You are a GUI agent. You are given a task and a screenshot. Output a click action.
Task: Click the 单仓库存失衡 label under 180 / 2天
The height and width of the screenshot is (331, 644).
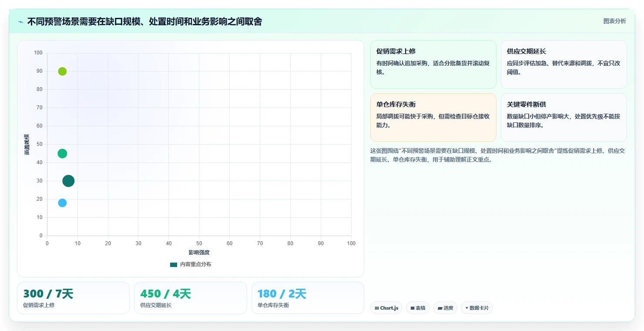[x=273, y=305]
